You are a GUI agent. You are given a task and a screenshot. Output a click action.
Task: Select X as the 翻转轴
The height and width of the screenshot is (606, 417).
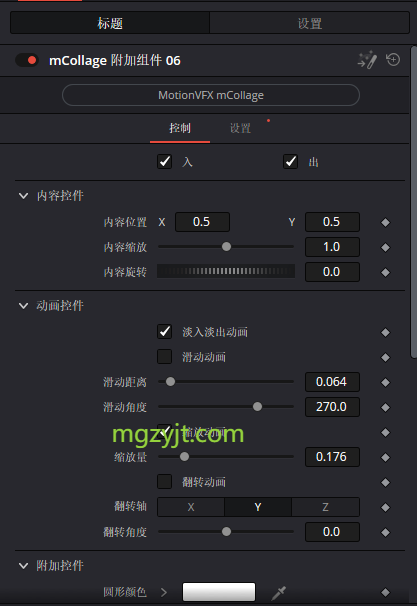tap(191, 507)
